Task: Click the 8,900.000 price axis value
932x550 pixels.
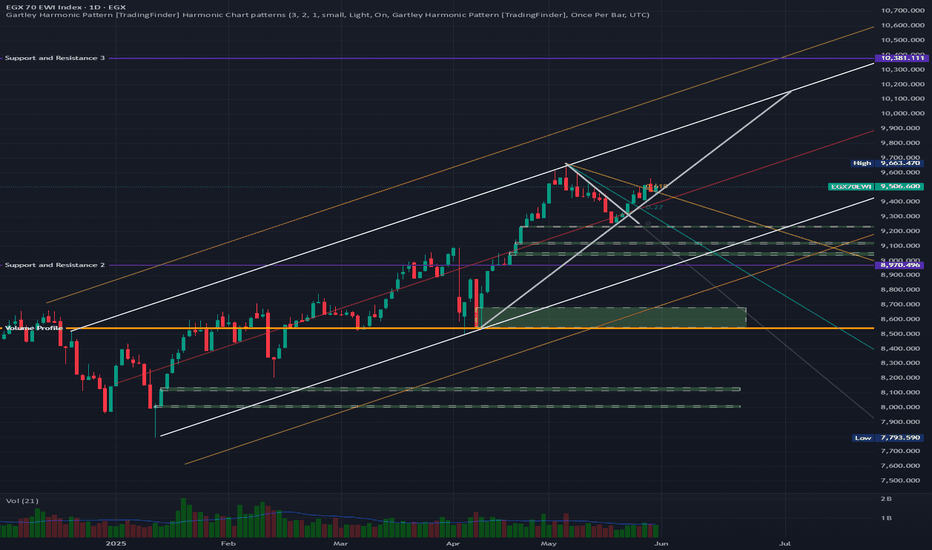Action: pyautogui.click(x=902, y=275)
